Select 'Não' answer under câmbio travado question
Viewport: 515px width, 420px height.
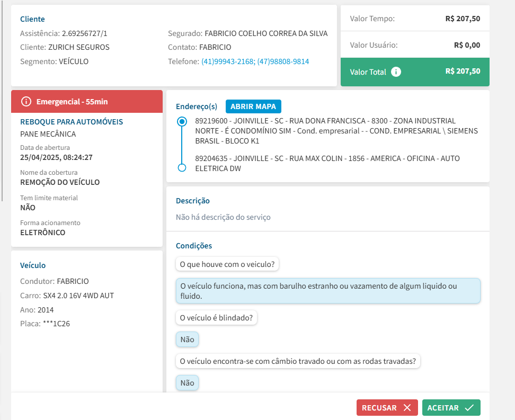[x=187, y=383]
